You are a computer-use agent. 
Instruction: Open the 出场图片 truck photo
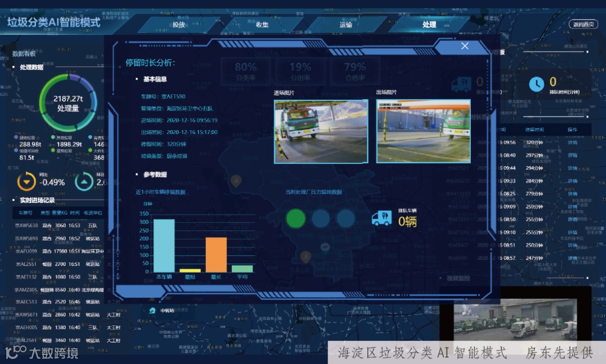tap(423, 131)
